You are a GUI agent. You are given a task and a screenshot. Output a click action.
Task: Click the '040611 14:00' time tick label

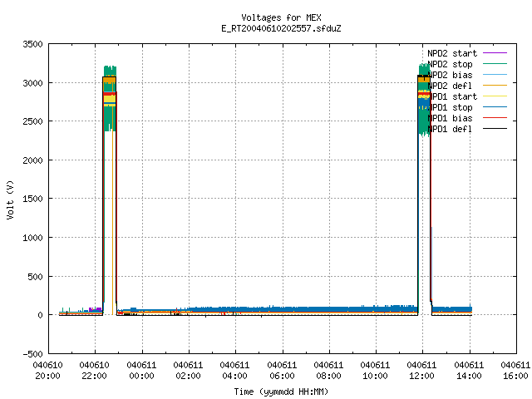click(x=469, y=371)
